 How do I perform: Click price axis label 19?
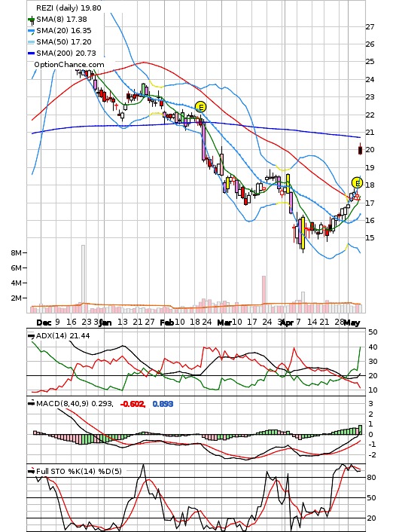click(x=370, y=167)
